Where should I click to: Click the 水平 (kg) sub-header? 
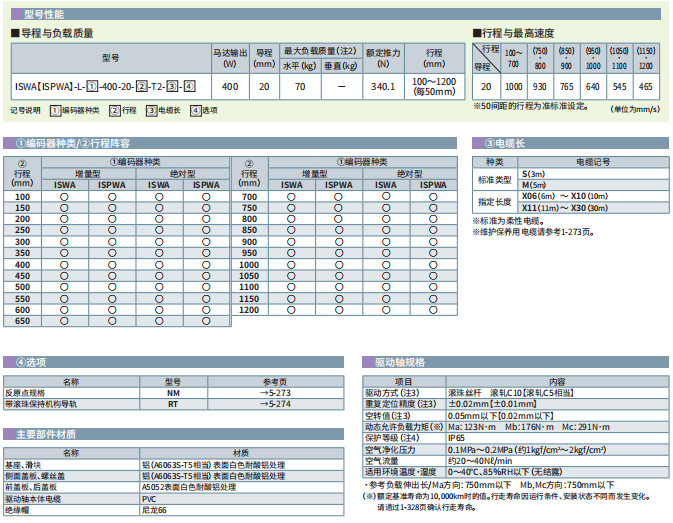(x=300, y=66)
